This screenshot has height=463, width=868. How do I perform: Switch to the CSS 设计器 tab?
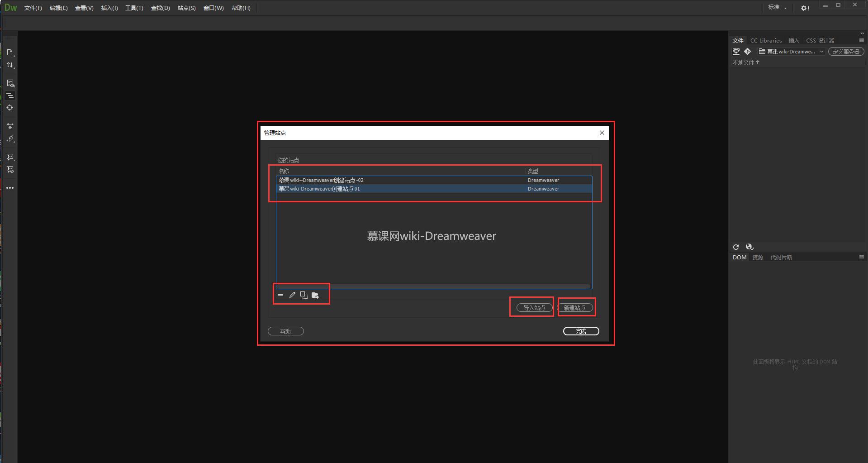click(x=820, y=41)
